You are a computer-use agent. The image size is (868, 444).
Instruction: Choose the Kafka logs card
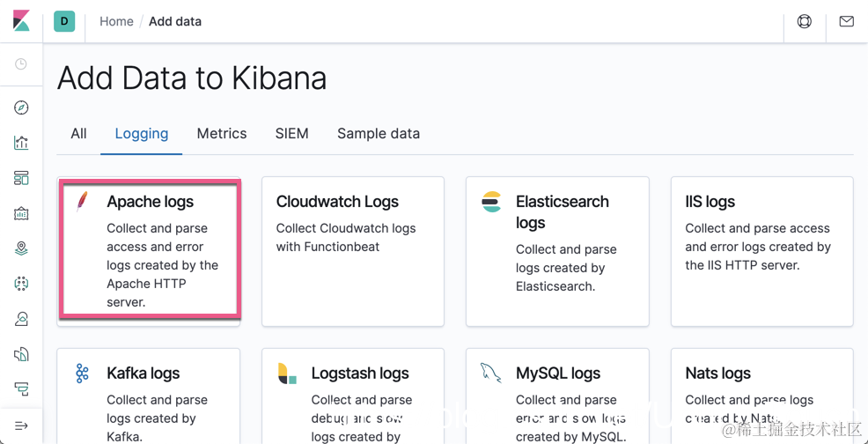pos(149,396)
